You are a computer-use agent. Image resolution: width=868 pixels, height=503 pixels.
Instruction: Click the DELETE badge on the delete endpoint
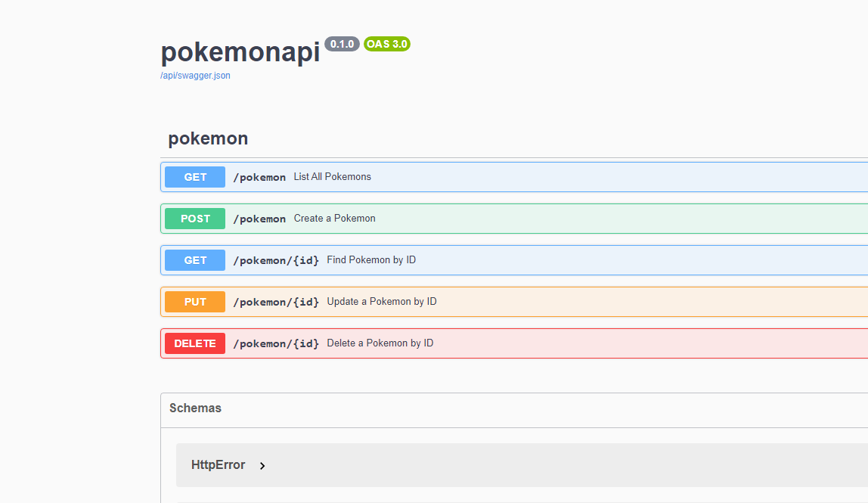194,343
